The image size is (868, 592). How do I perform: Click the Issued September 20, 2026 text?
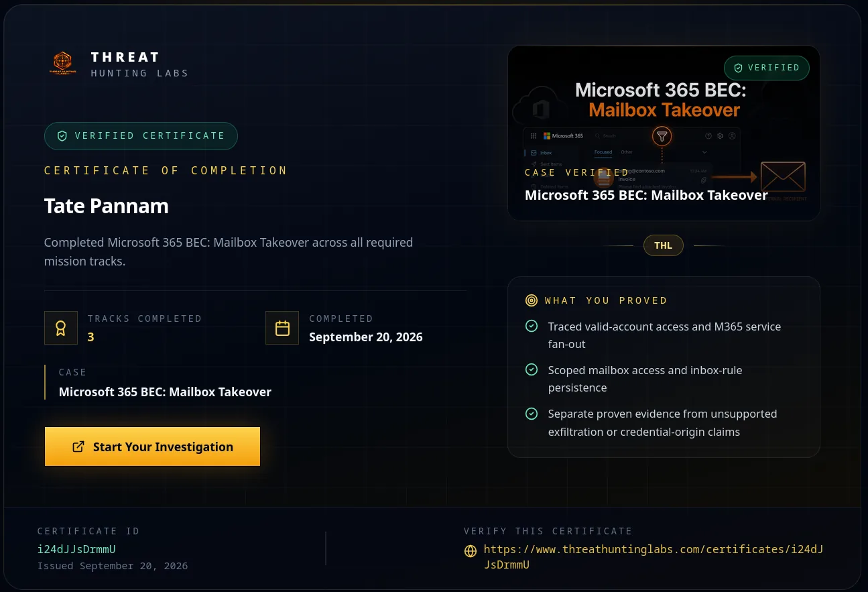click(x=113, y=566)
